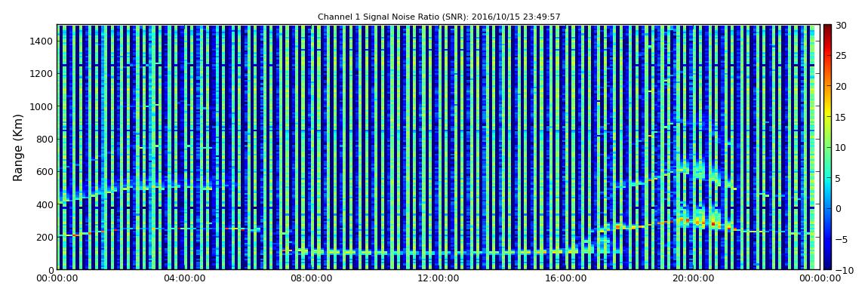Click the colorbar label 20
Viewport: 868px width, 307px height.
point(841,86)
